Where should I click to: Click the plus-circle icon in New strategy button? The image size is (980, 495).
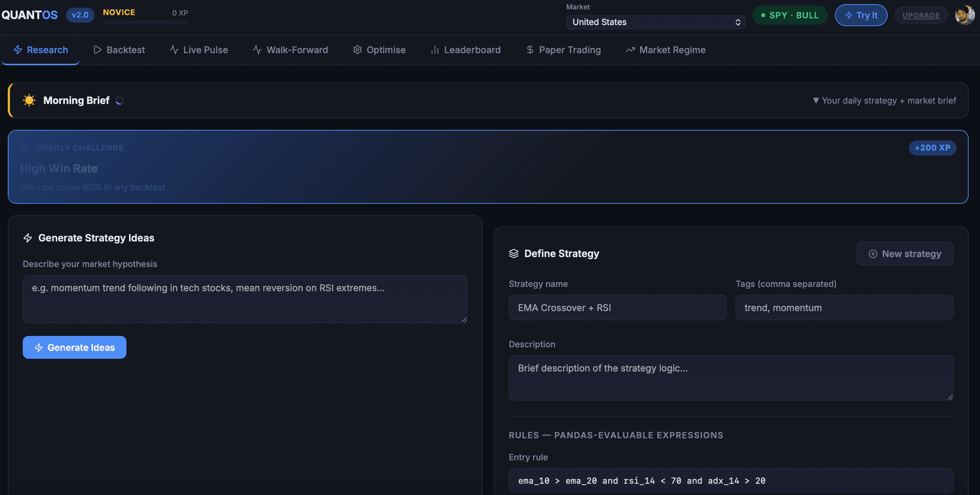tap(873, 254)
